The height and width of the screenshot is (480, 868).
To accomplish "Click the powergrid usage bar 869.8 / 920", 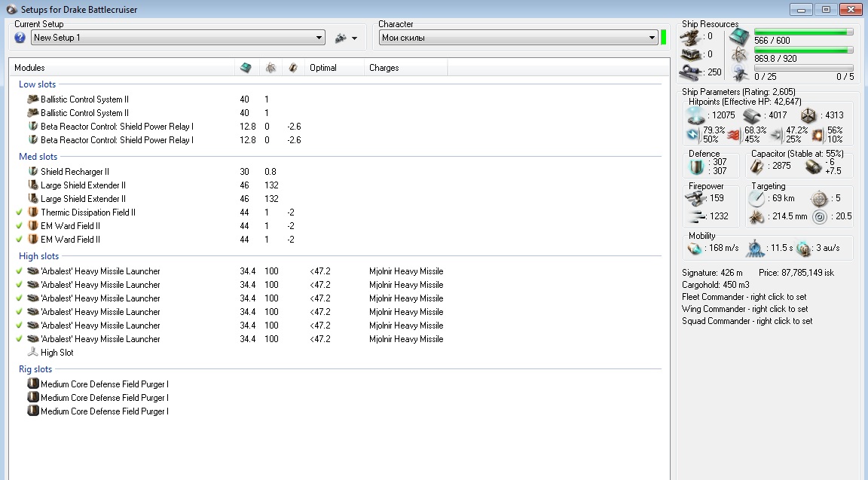I will pos(803,50).
